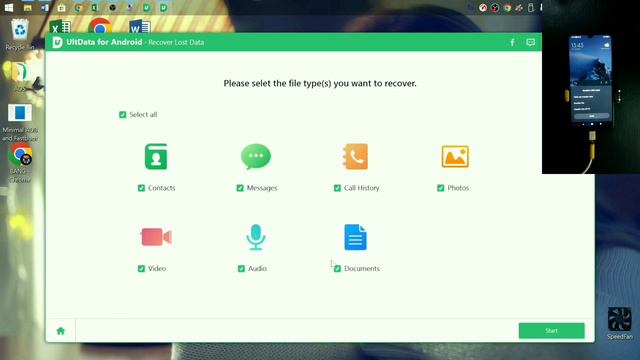This screenshot has width=640, height=360.
Task: Click the Messages speech bubble icon
Action: click(256, 156)
